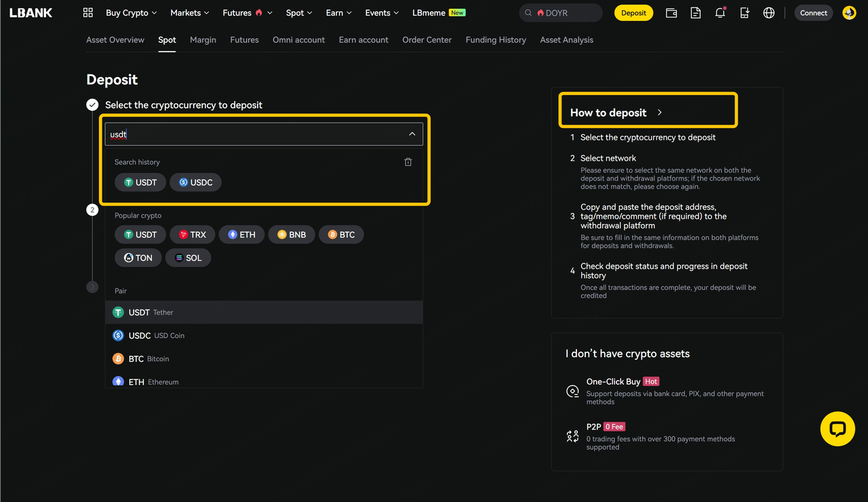Open the Funding History tab

tap(495, 40)
